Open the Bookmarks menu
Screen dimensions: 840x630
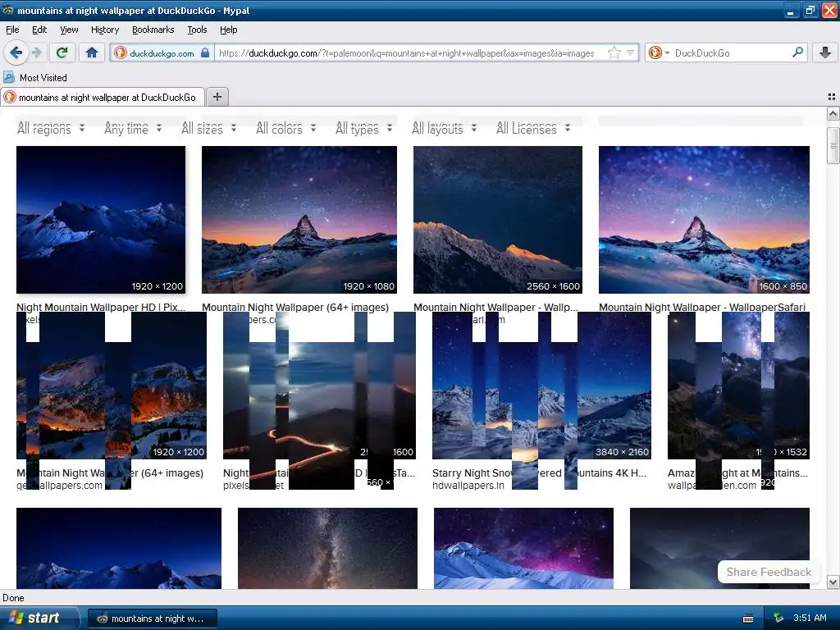tap(153, 30)
